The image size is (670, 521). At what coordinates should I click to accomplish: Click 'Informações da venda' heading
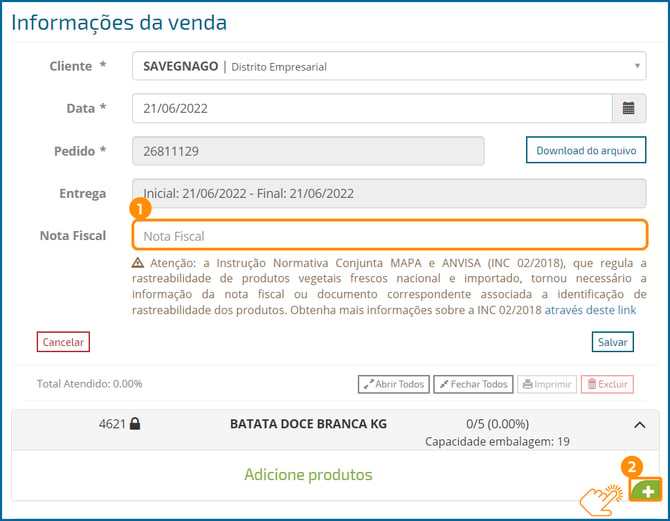[119, 23]
